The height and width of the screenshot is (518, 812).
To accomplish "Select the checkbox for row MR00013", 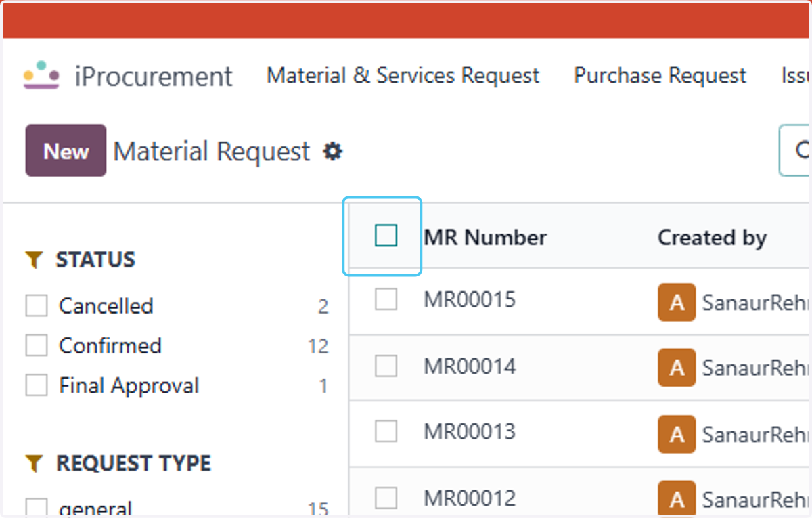I will (x=386, y=431).
